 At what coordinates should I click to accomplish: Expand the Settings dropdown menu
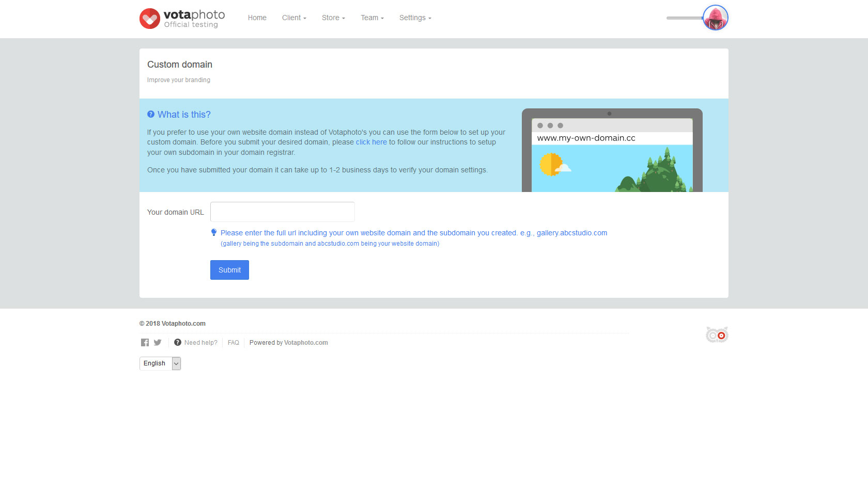(x=415, y=18)
